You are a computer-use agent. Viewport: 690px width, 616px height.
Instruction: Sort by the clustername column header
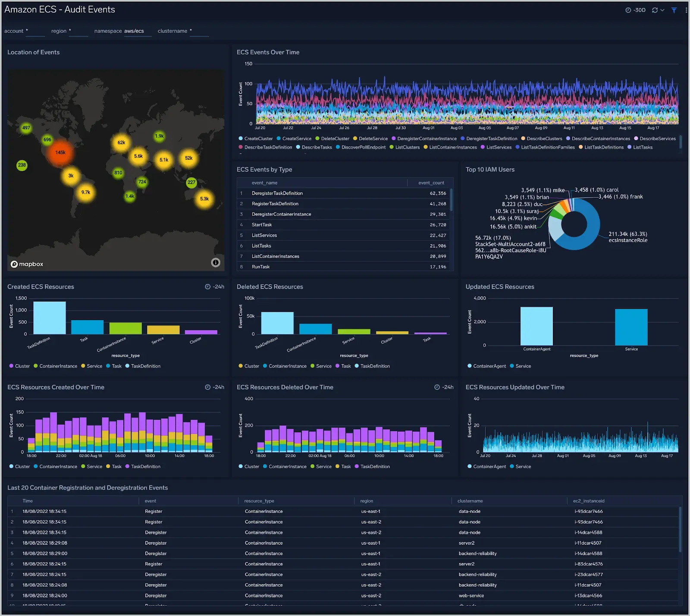[x=470, y=501]
